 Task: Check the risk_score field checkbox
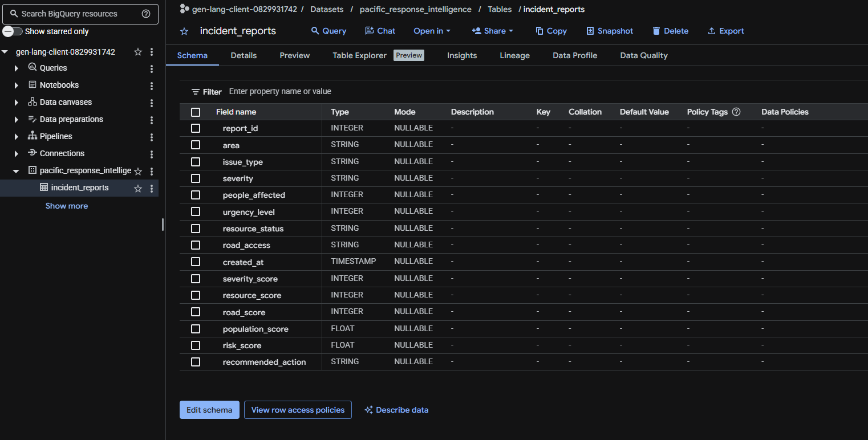point(196,345)
